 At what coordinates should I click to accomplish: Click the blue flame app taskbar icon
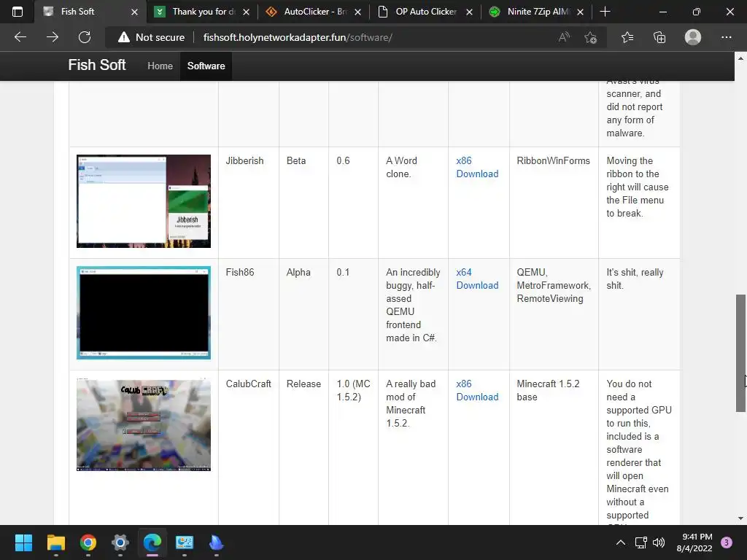coord(216,542)
